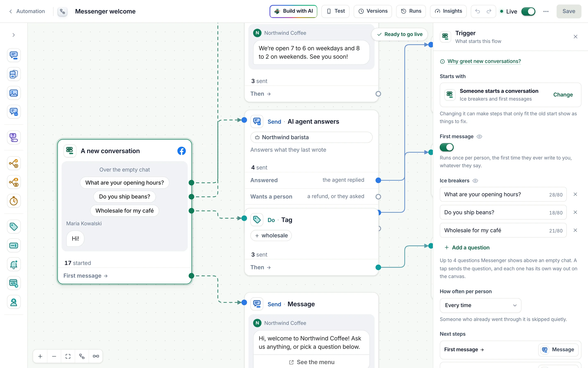Click Add a question
This screenshot has height=368, width=588.
coord(467,248)
